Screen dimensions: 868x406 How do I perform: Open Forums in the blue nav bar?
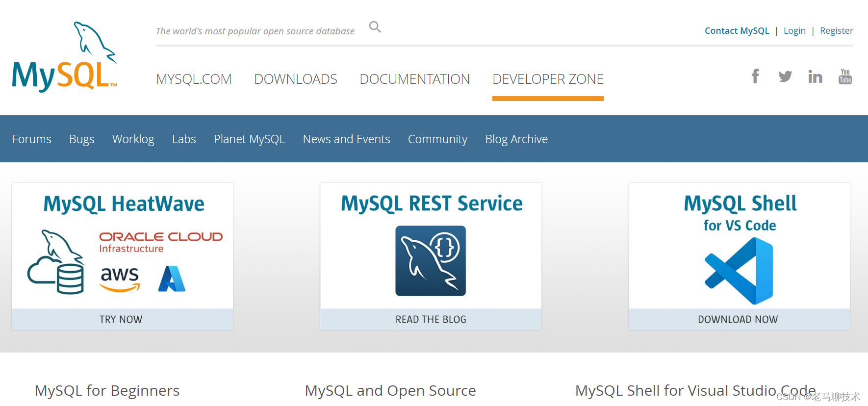point(32,139)
